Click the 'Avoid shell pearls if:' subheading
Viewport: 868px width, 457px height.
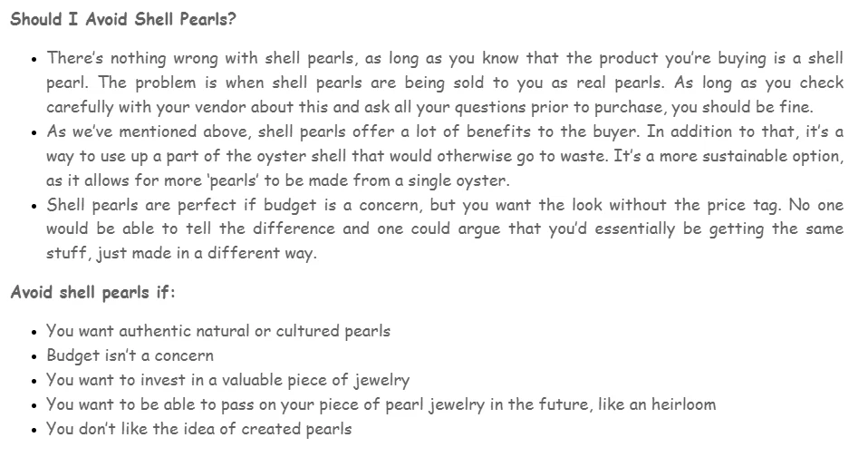click(93, 292)
